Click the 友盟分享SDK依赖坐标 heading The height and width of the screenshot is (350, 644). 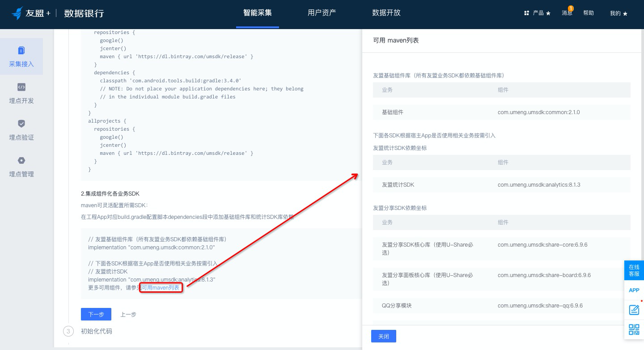coord(400,208)
